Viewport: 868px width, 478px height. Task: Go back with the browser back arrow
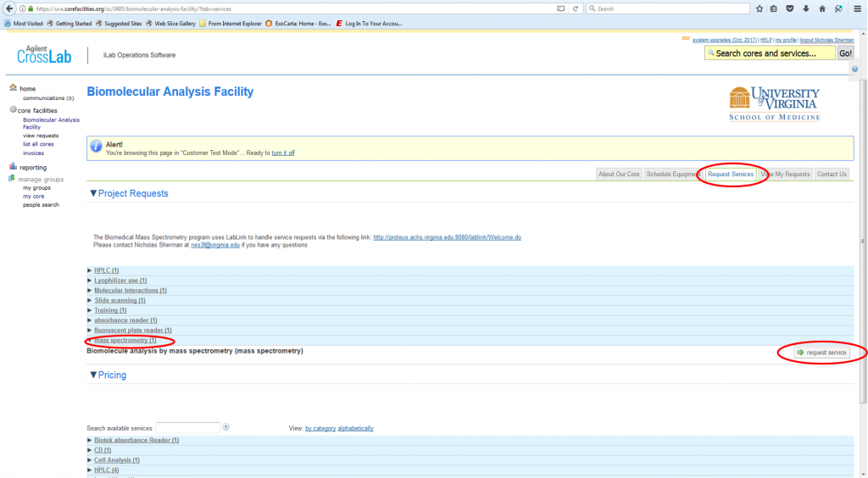pos(9,8)
